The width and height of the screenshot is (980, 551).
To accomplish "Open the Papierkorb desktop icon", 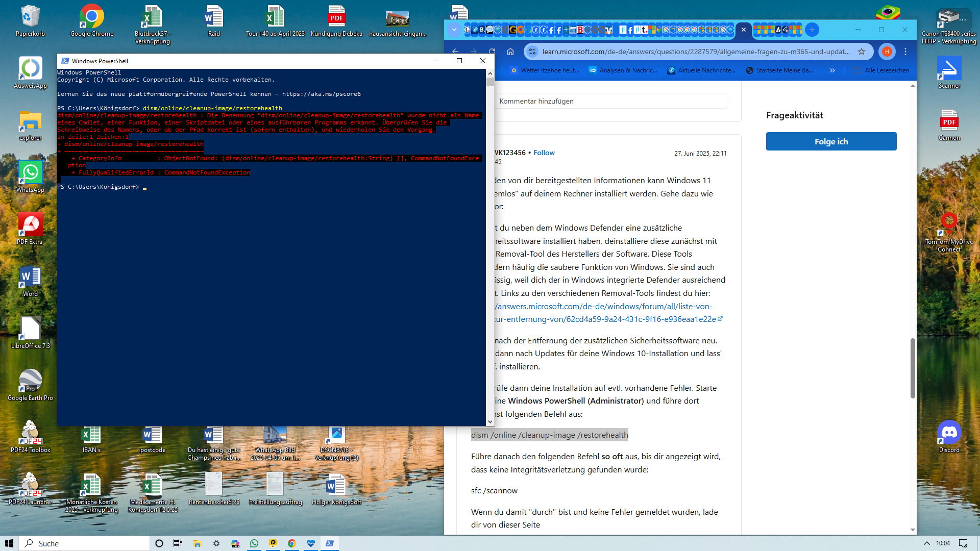I will [x=30, y=21].
